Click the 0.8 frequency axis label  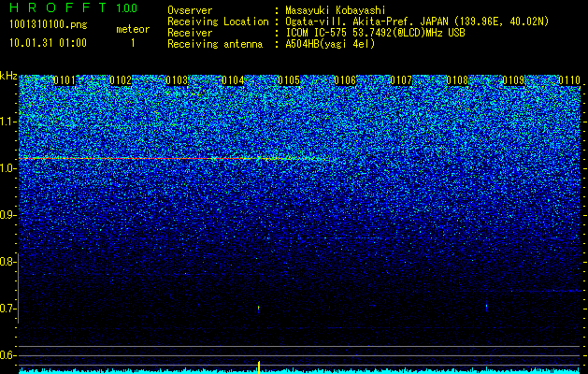[7, 262]
